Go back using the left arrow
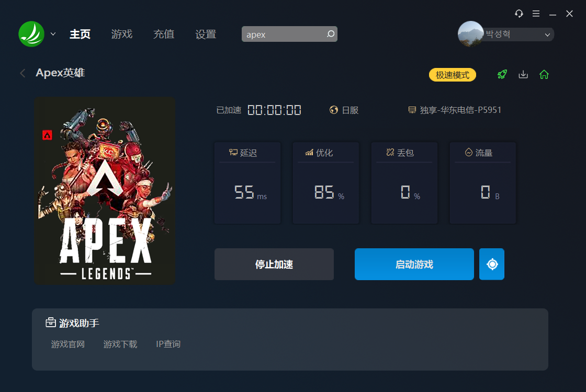The width and height of the screenshot is (586, 392). tap(23, 73)
